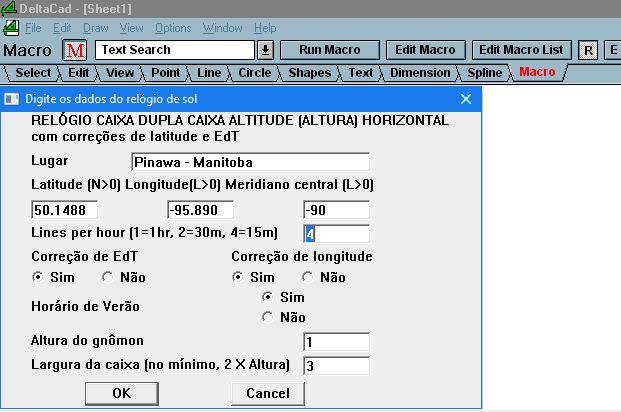
Task: Select Sim for Correção de EdT
Action: click(x=38, y=277)
